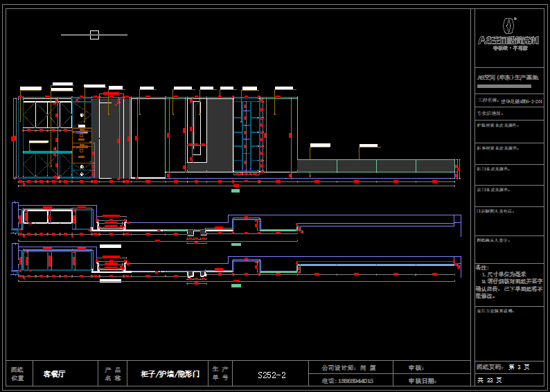The height and width of the screenshot is (392, 550).
Task: Click the 图纸页码 page number cell
Action: pyautogui.click(x=503, y=367)
